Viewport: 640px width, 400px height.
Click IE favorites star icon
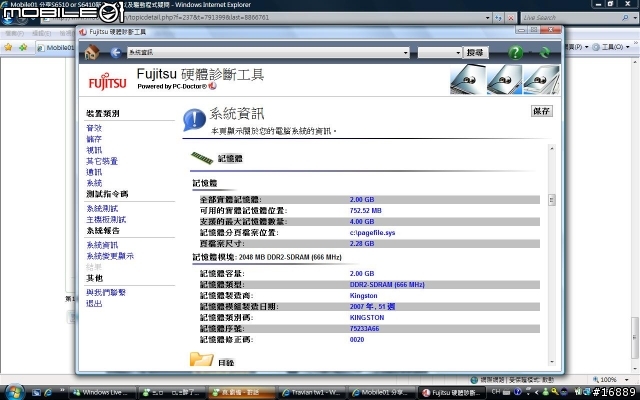[8, 47]
